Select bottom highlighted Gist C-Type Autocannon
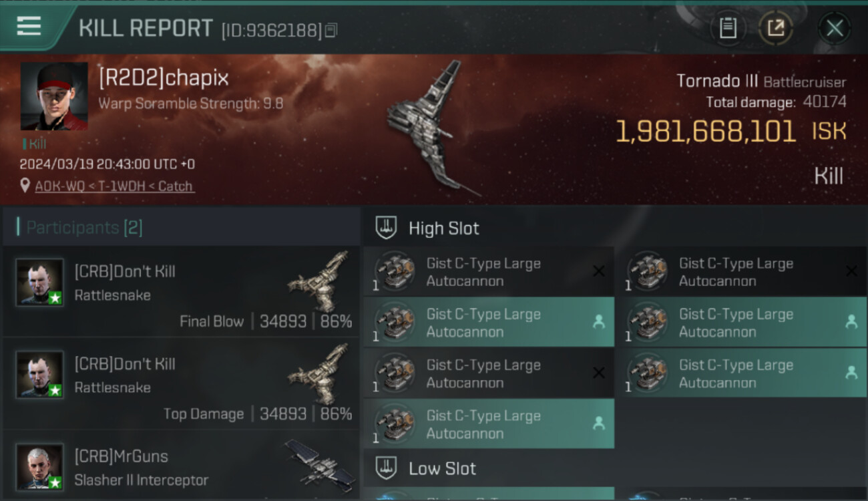This screenshot has height=501, width=868. click(489, 424)
